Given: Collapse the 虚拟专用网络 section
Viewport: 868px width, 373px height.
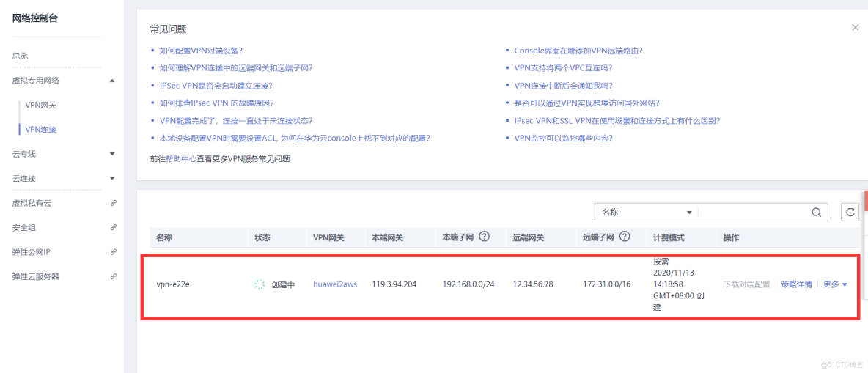Looking at the screenshot, I should click(112, 81).
